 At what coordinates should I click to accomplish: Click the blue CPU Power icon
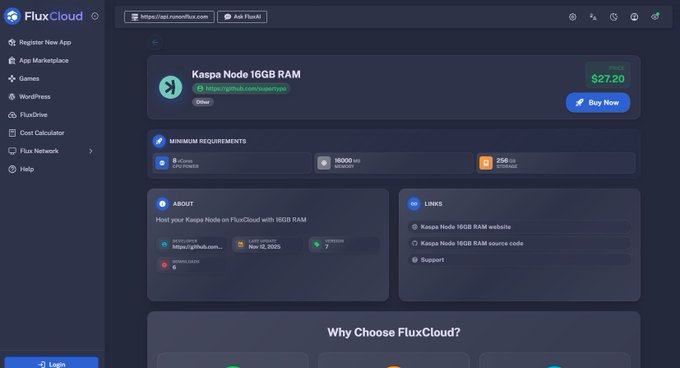pos(162,163)
